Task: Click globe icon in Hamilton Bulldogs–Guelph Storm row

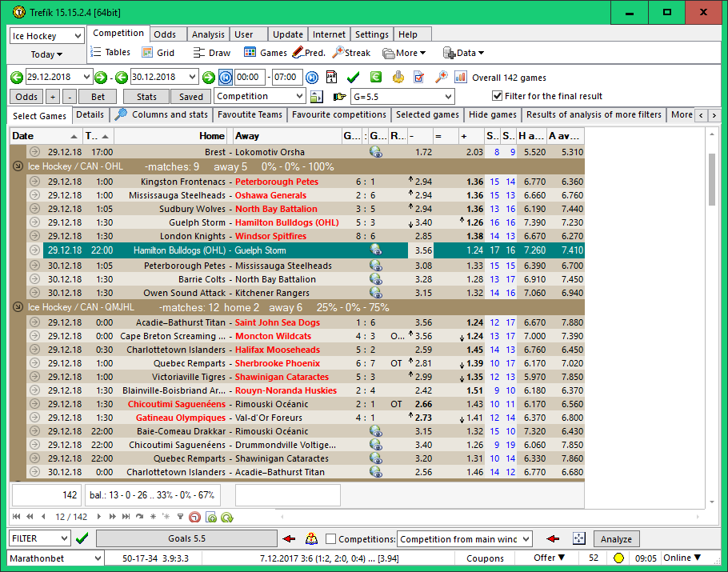Action: [375, 250]
